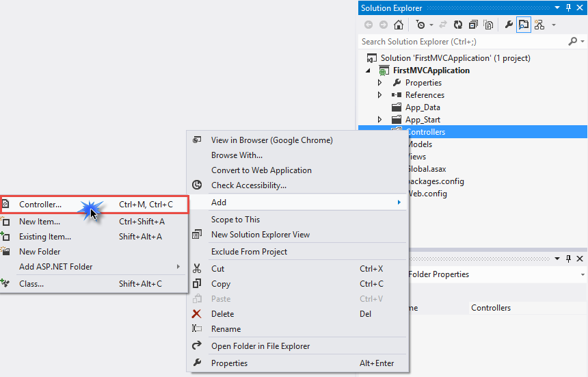Toggle the Preview Selected Items button
This screenshot has height=377, width=588.
click(x=524, y=25)
